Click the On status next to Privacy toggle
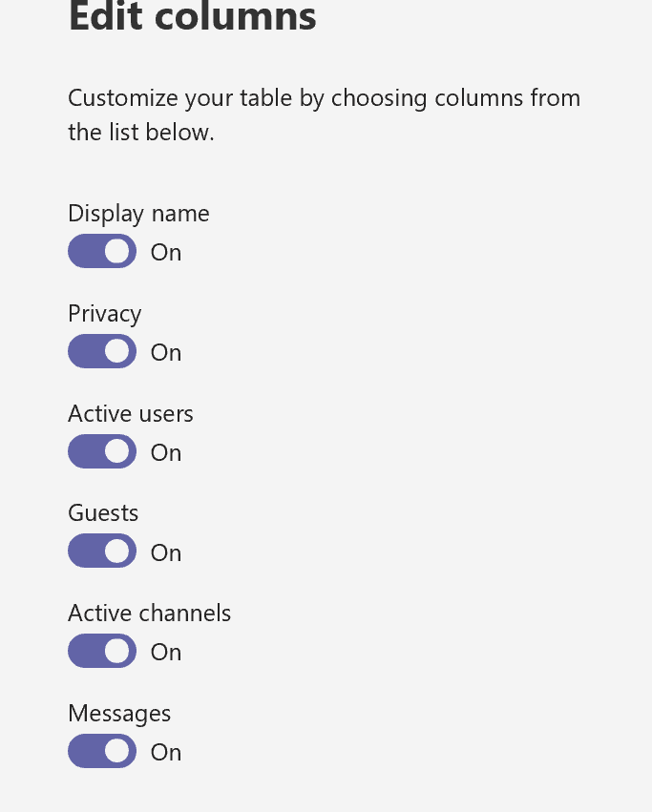The height and width of the screenshot is (812, 652). click(166, 353)
